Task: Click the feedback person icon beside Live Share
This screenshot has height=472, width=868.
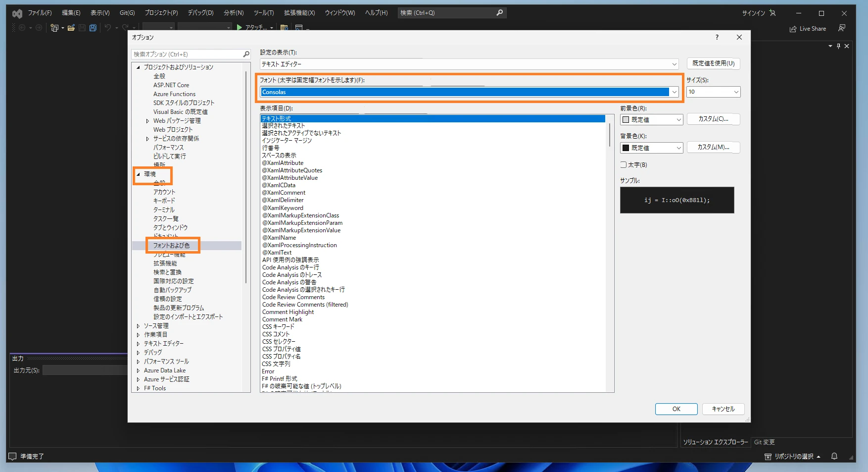Action: pos(842,28)
